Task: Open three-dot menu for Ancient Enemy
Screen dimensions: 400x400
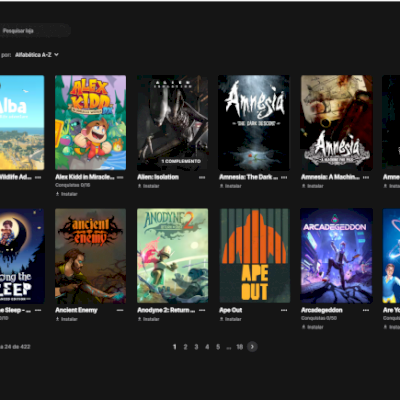Action: [120, 310]
